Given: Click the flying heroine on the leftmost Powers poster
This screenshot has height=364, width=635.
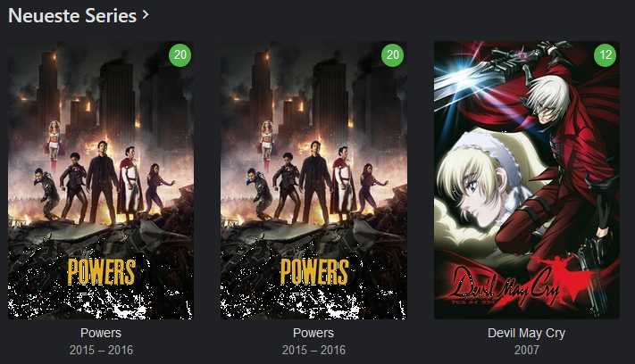Looking at the screenshot, I should pyautogui.click(x=54, y=142).
